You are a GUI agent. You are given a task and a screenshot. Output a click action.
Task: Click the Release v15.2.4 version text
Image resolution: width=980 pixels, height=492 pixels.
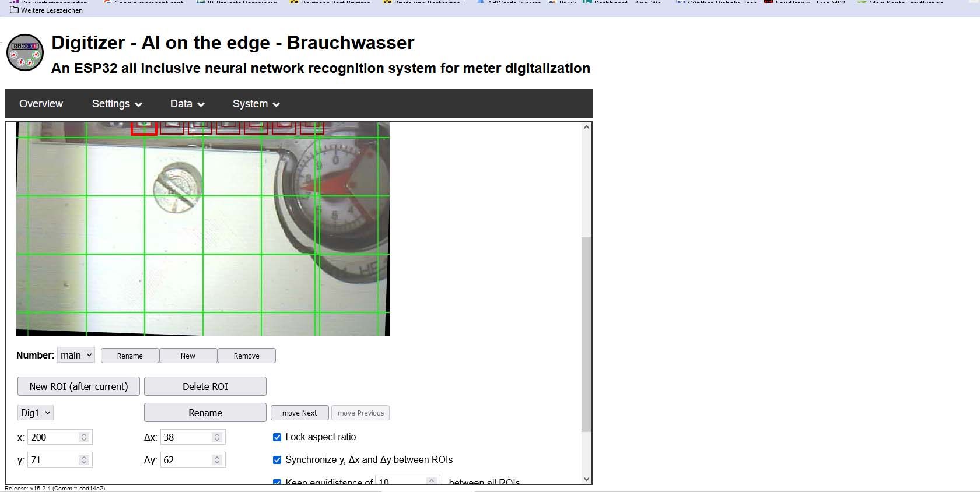pyautogui.click(x=55, y=489)
